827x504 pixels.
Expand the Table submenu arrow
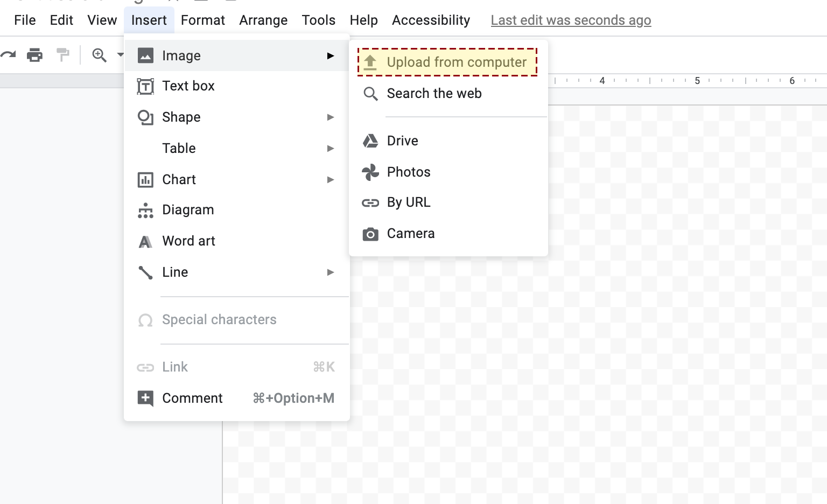331,149
